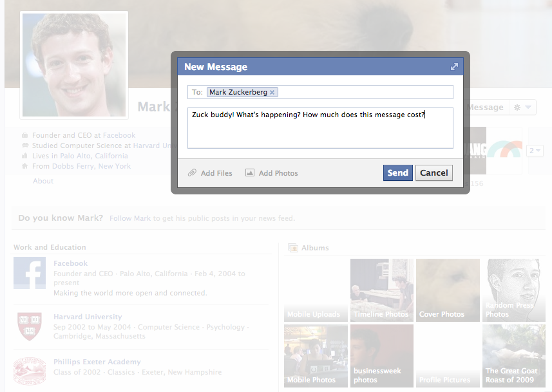Open the businessweek photos album

(x=381, y=356)
